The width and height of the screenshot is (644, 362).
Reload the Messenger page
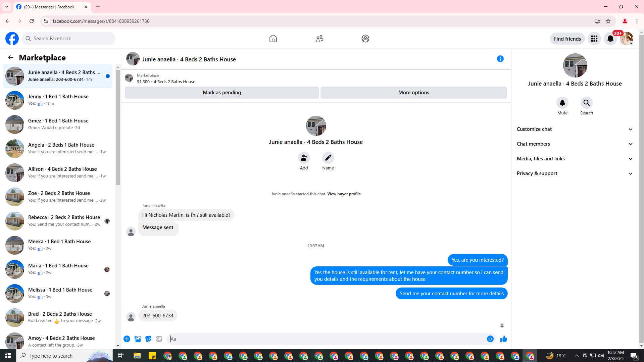(32, 21)
